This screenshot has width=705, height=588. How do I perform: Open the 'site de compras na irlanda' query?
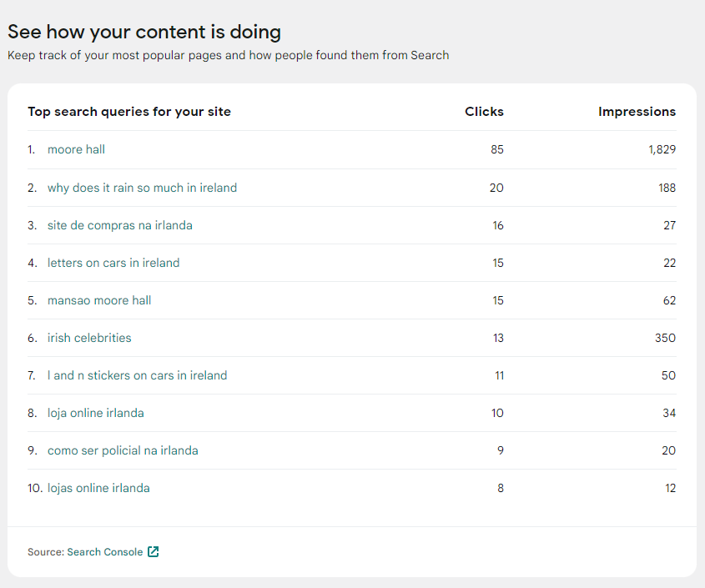[119, 224]
